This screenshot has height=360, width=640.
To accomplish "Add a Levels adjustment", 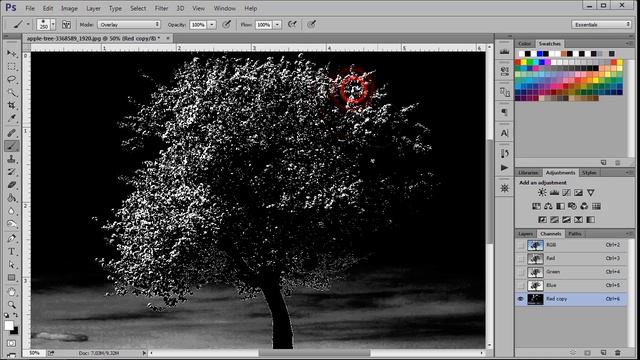I will (x=554, y=192).
